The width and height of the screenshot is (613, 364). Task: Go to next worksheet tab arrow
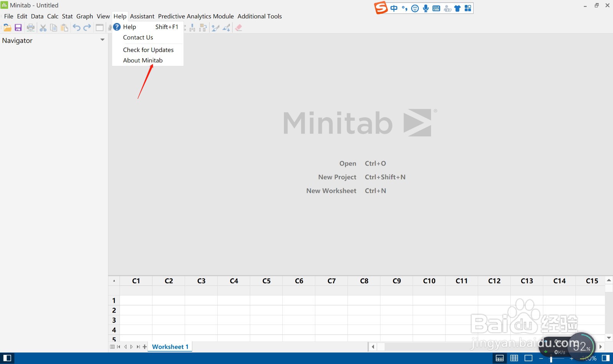[x=131, y=347]
